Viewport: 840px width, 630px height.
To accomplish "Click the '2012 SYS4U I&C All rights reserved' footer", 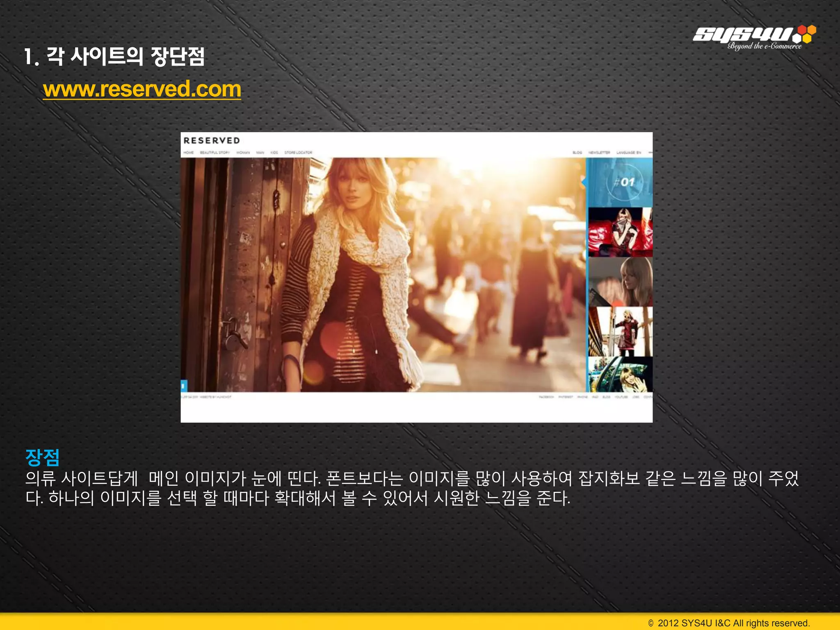I will pyautogui.click(x=729, y=623).
